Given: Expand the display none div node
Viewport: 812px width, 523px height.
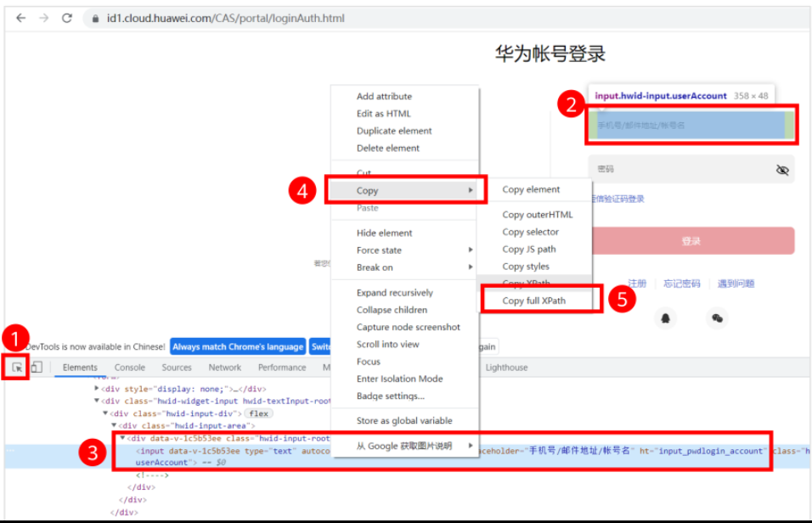Looking at the screenshot, I should click(x=97, y=388).
